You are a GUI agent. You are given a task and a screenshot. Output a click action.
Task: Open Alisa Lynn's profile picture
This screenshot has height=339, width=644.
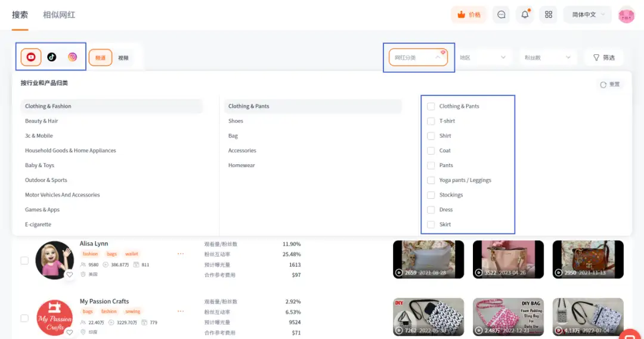pyautogui.click(x=55, y=260)
